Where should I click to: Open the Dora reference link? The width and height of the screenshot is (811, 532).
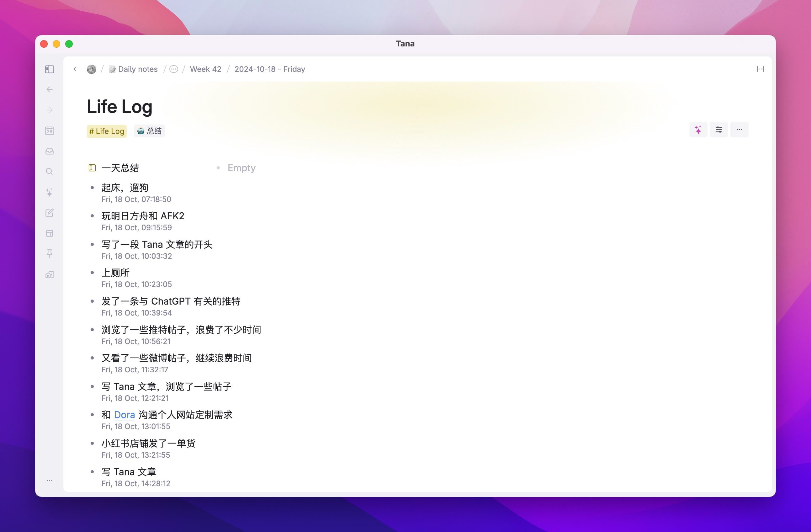click(x=125, y=415)
